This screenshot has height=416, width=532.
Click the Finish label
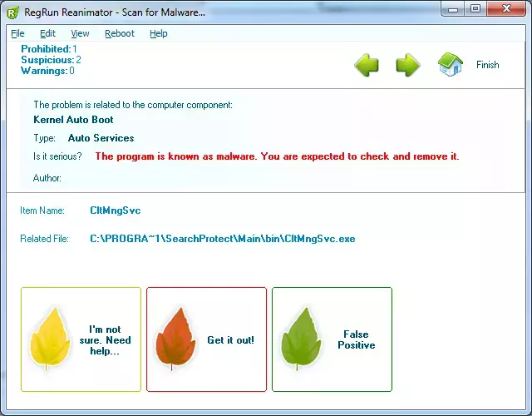[x=488, y=65]
